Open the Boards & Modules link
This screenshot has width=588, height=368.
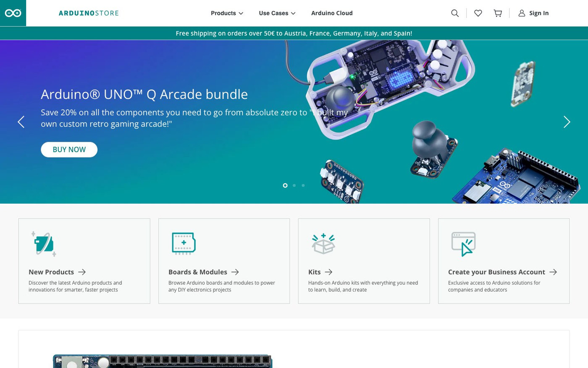pyautogui.click(x=198, y=272)
